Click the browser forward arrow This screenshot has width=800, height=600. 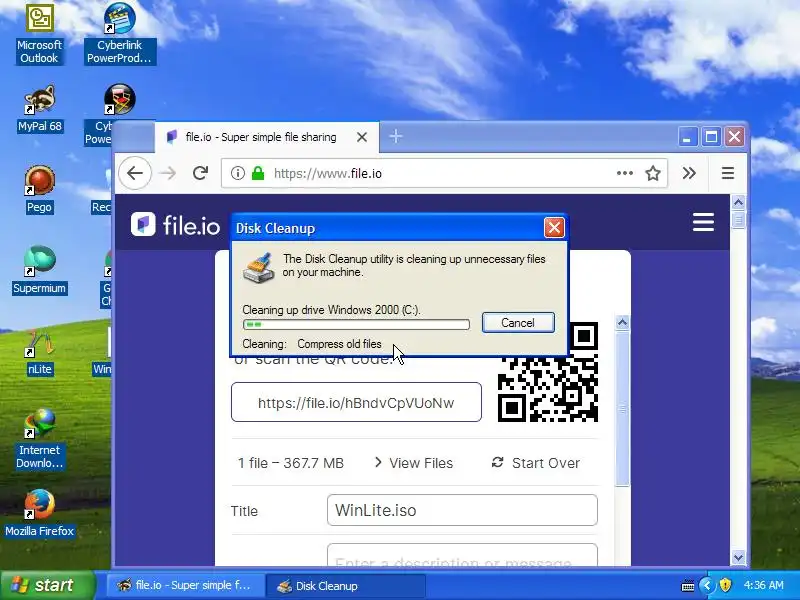(x=167, y=173)
